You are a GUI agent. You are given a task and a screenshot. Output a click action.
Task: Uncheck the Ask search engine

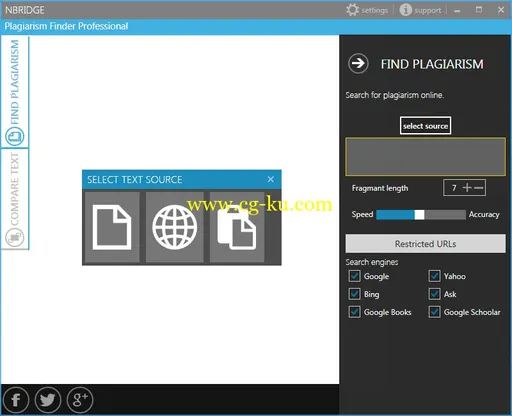(x=434, y=294)
